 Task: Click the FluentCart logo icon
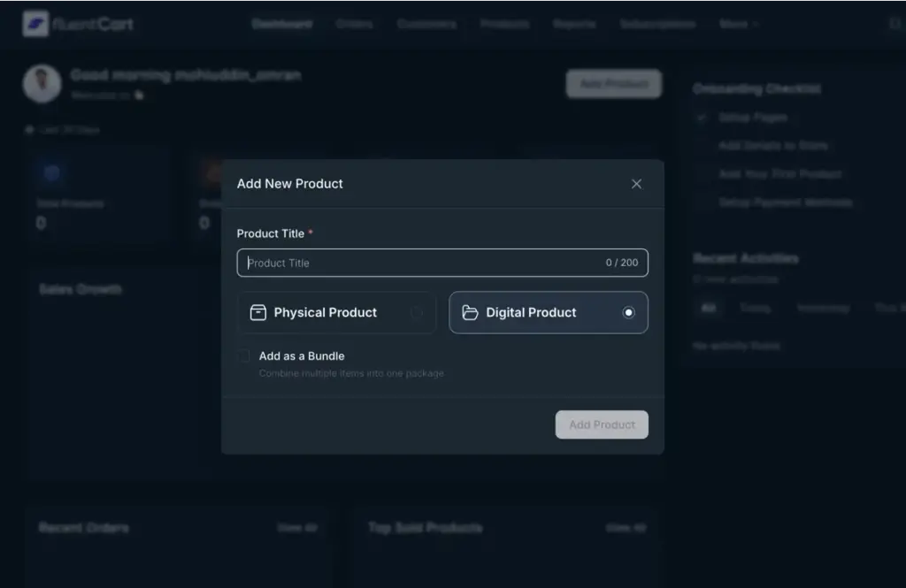click(x=35, y=24)
